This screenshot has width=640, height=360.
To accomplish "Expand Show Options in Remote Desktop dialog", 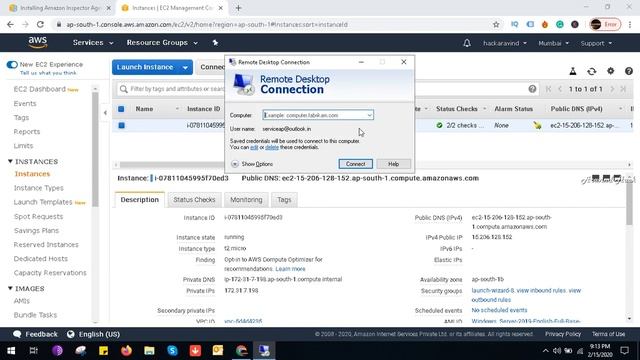I will click(252, 164).
